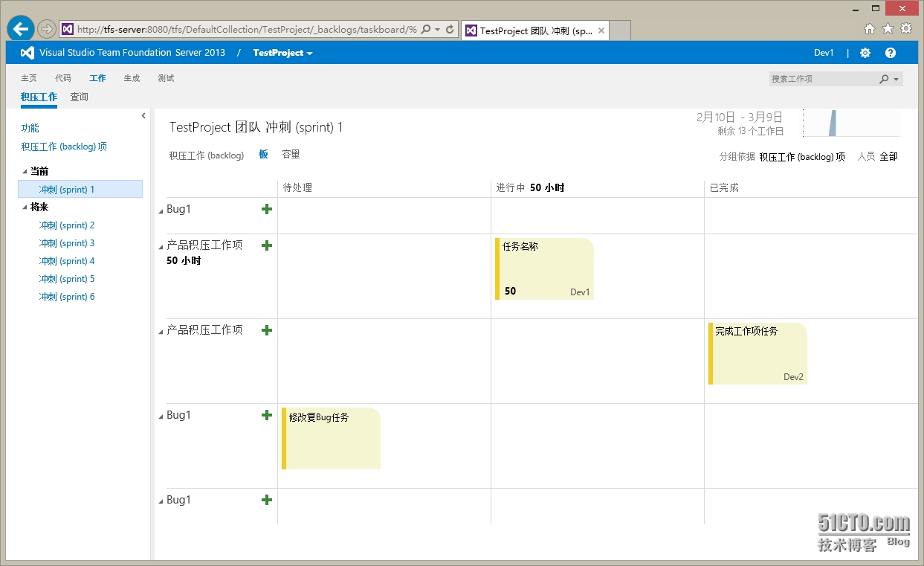Open the 完成工作项任务 task card
Screen dimensions: 924x566
click(757, 354)
